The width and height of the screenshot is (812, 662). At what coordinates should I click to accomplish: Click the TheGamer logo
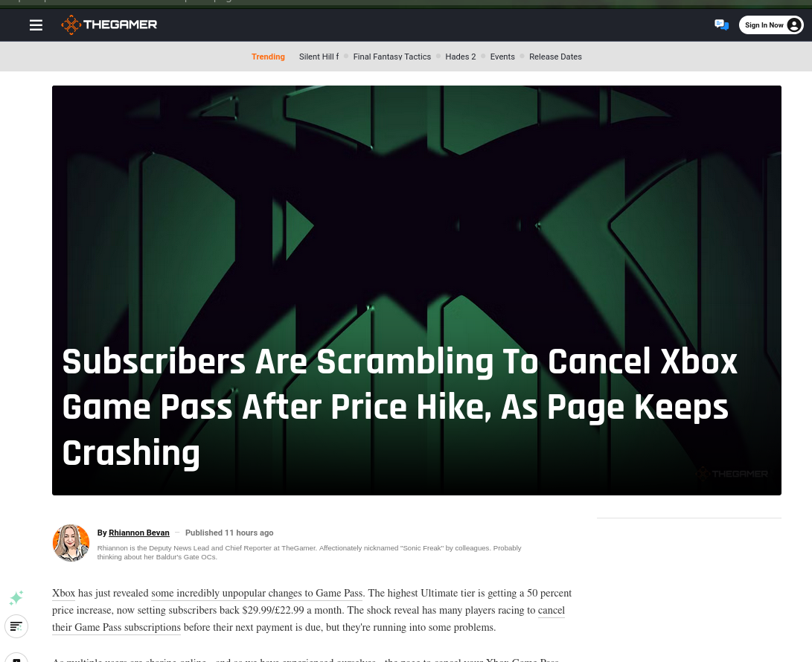[x=109, y=25]
